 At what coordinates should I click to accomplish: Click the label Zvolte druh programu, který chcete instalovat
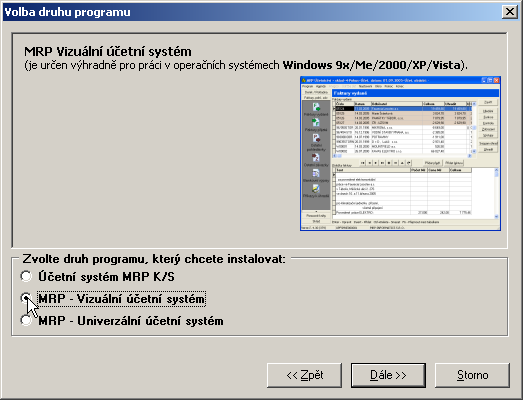point(154,259)
